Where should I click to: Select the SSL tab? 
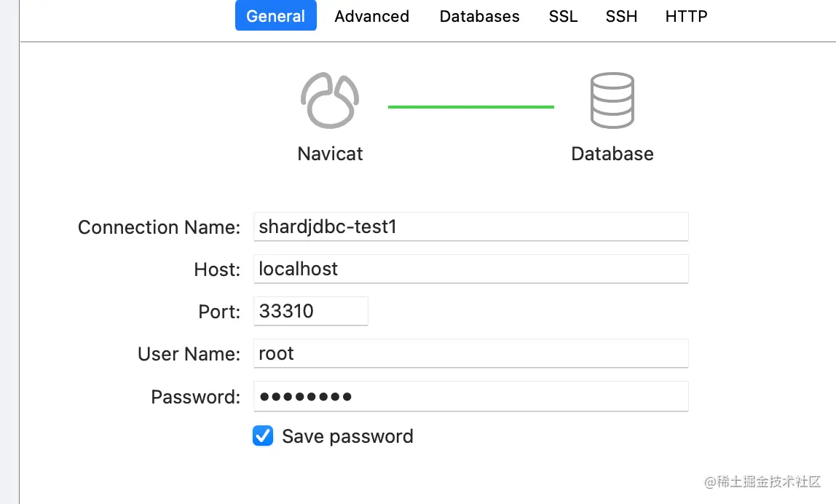click(563, 16)
